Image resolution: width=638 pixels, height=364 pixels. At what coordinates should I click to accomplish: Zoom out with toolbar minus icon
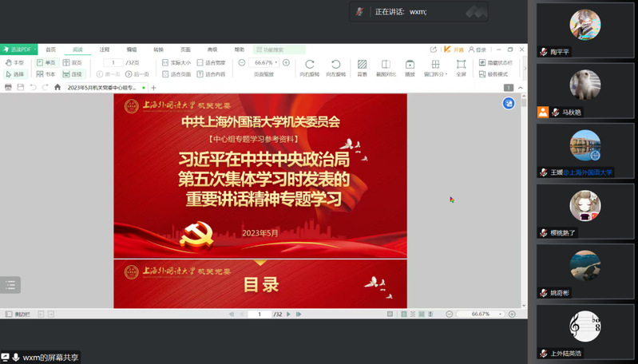coord(242,62)
